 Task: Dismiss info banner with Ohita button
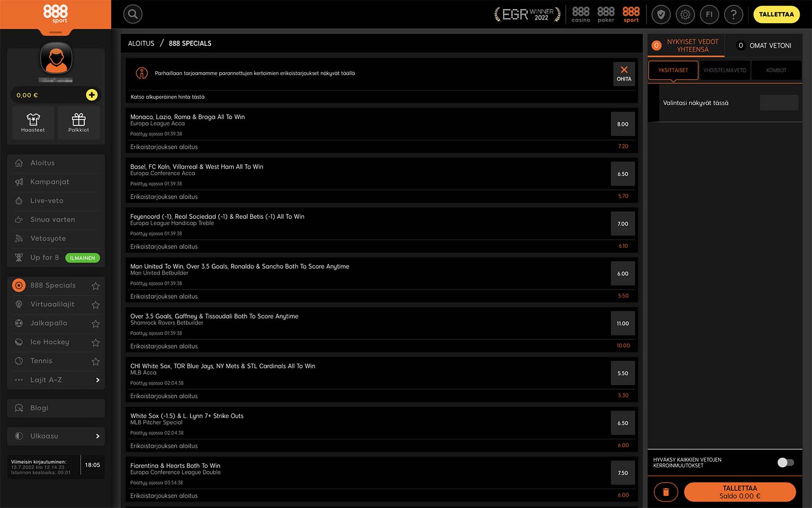624,74
